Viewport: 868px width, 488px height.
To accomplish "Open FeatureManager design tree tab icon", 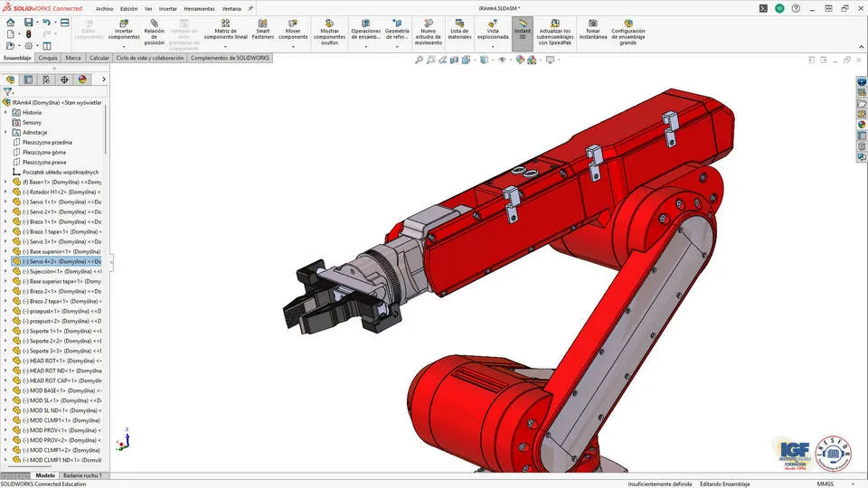I will tap(11, 80).
